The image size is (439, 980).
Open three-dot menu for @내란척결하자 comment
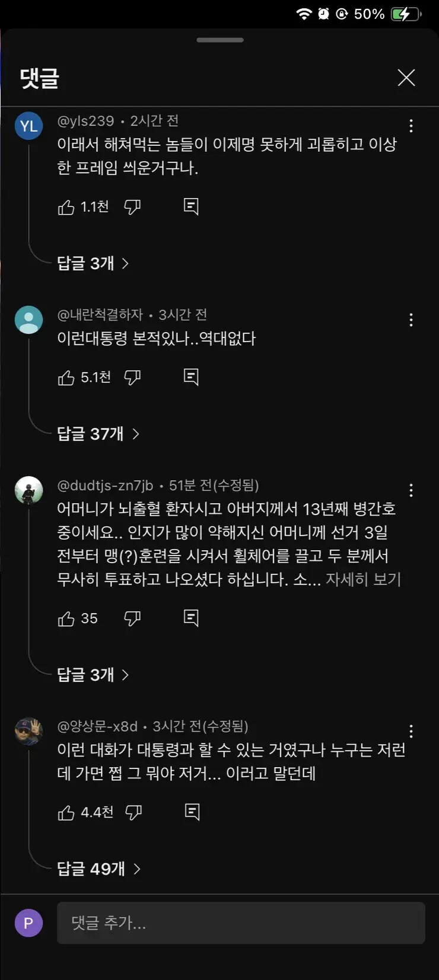pos(411,320)
